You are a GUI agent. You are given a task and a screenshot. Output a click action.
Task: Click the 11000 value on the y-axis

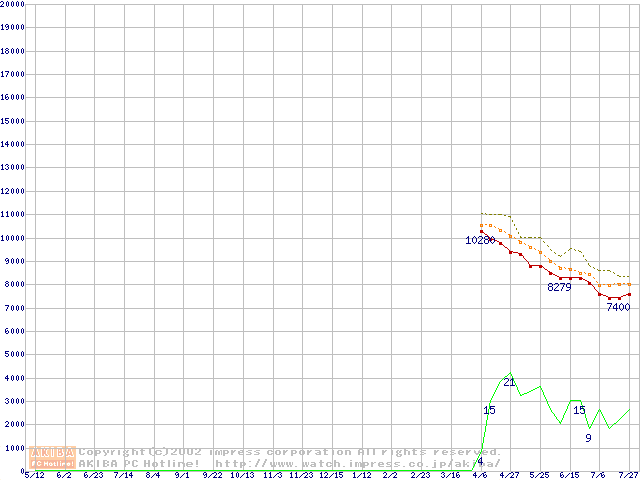13,215
